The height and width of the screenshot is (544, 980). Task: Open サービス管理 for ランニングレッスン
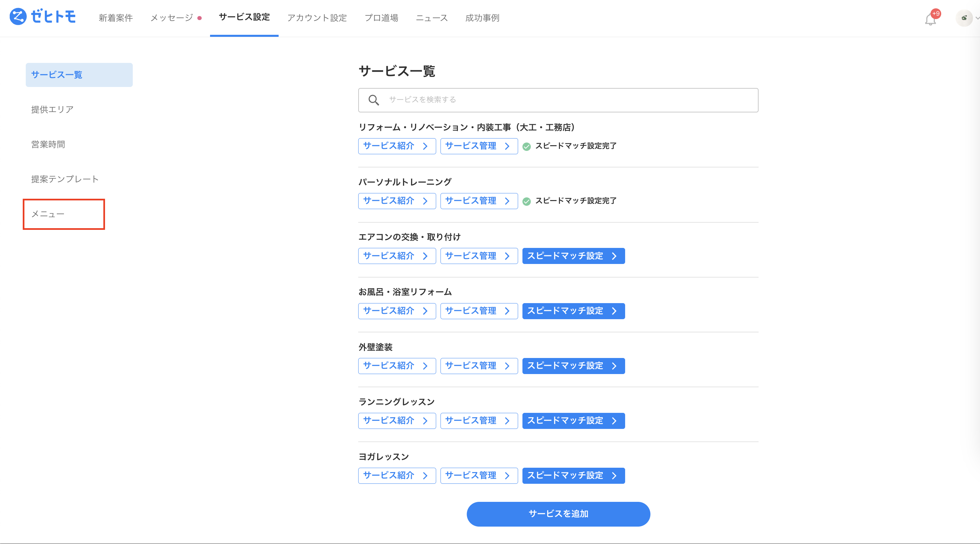479,420
